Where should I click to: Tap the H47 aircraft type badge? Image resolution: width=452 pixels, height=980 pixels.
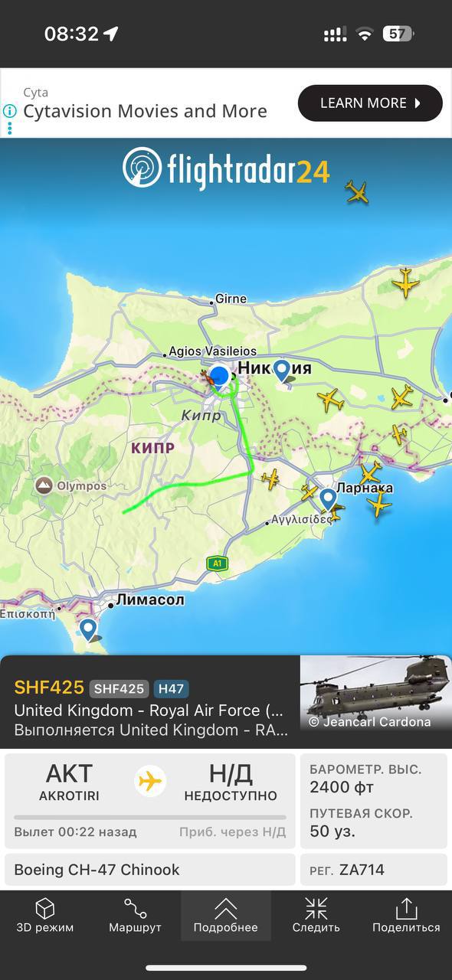(171, 688)
